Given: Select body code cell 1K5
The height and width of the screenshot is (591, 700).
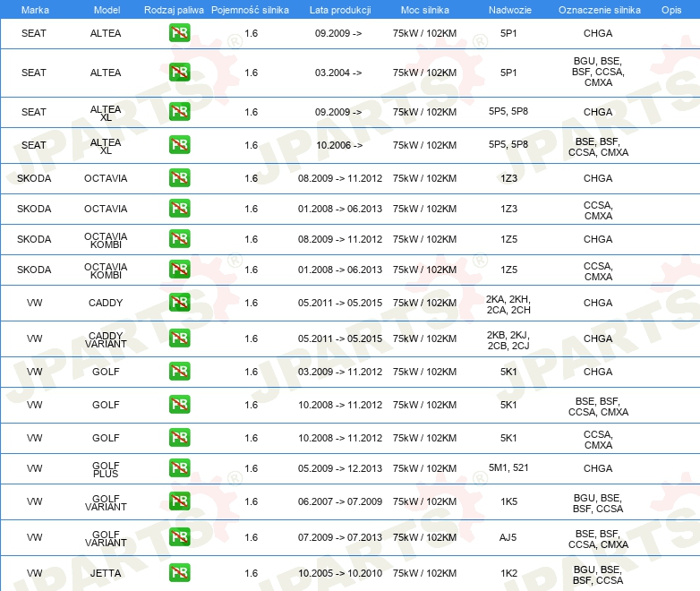Looking at the screenshot, I should click(x=509, y=501).
